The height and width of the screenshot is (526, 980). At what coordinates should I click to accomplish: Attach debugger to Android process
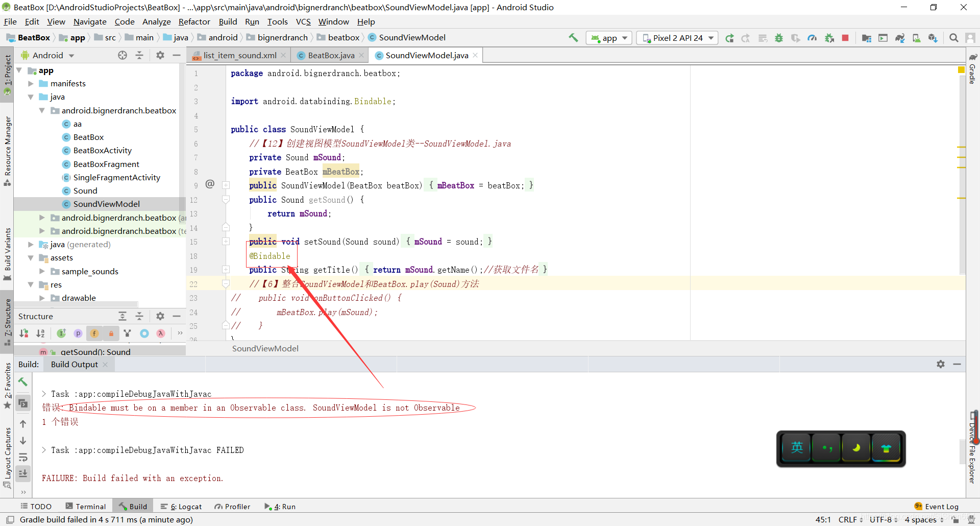(829, 38)
